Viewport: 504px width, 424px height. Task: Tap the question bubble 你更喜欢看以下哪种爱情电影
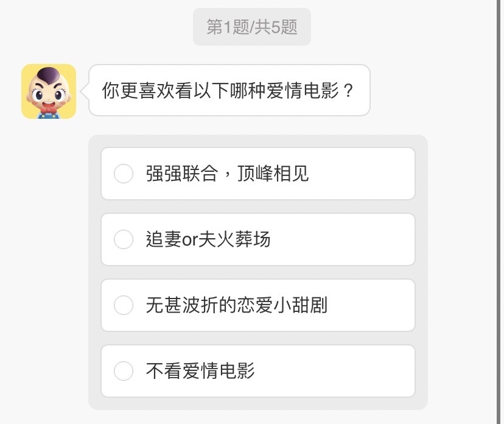(229, 90)
